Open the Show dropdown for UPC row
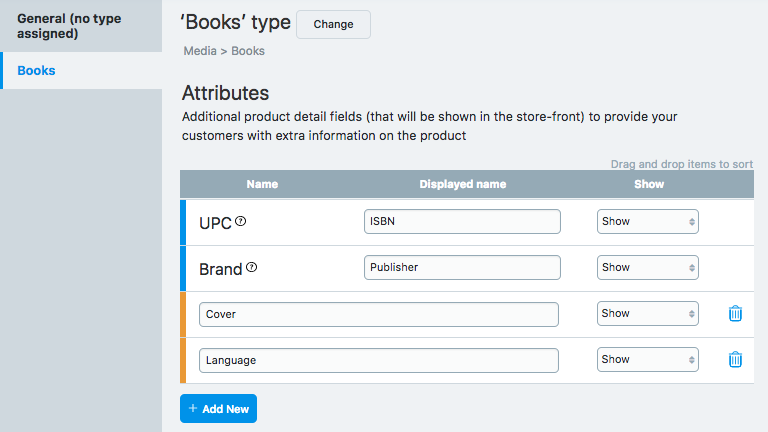This screenshot has height=432, width=768. tap(647, 222)
